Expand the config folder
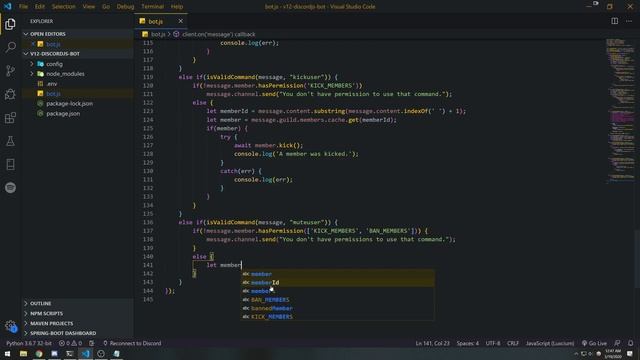Screen dimensions: 640x360 (78, 64)
